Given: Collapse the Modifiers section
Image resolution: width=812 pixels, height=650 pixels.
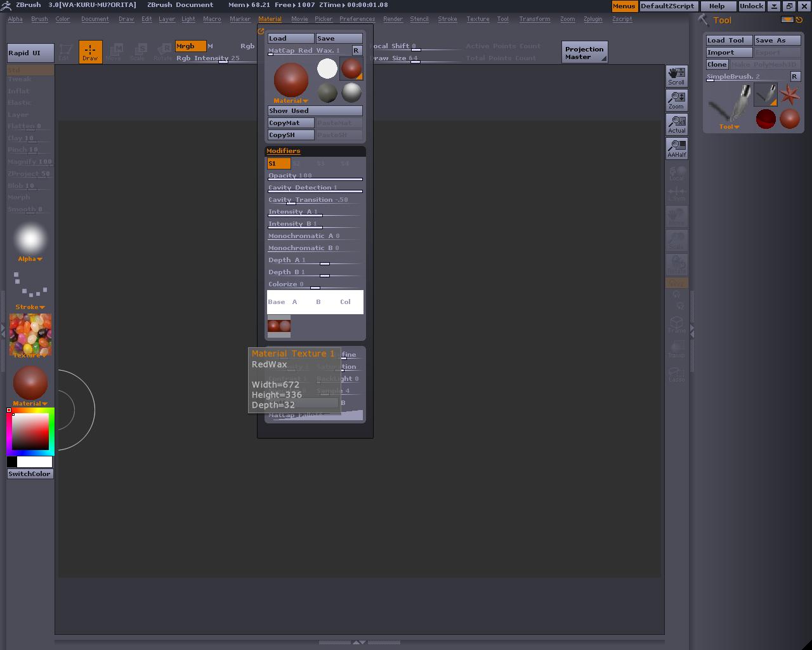Looking at the screenshot, I should coord(284,150).
